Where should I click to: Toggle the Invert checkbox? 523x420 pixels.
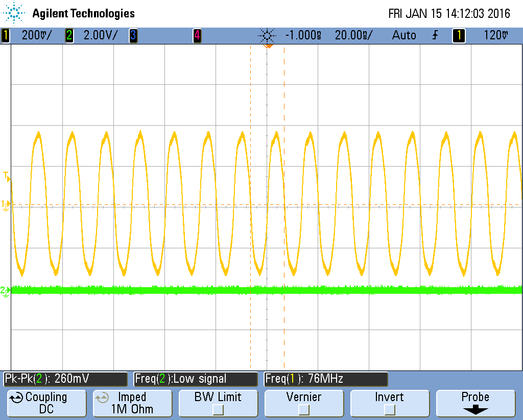[390, 410]
